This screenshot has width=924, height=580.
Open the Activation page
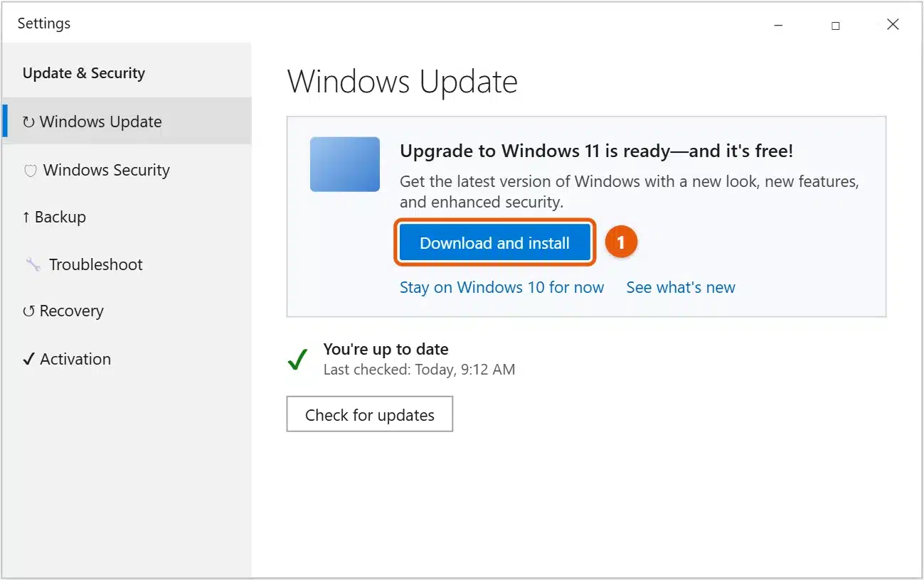tap(127, 359)
